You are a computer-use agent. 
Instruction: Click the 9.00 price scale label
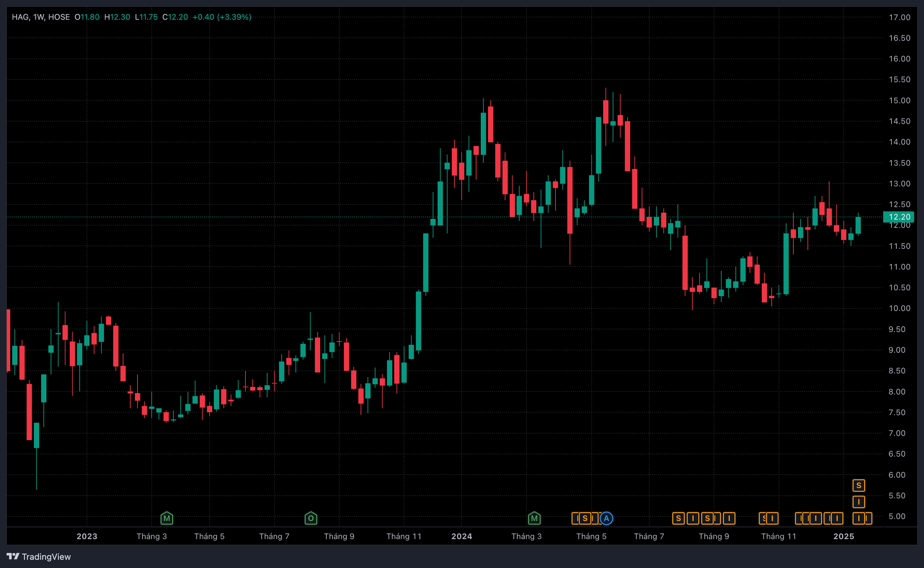click(897, 350)
